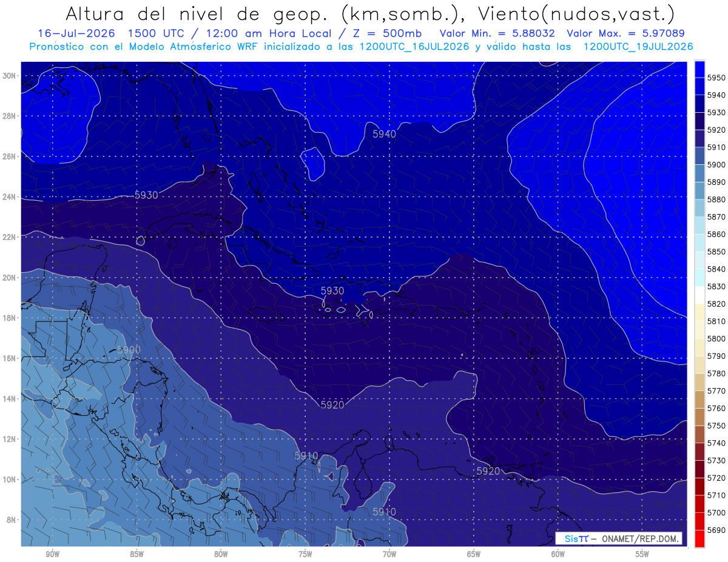Click the 5930 contour label near Florida Straits
The height and width of the screenshot is (562, 728).
coord(146,195)
